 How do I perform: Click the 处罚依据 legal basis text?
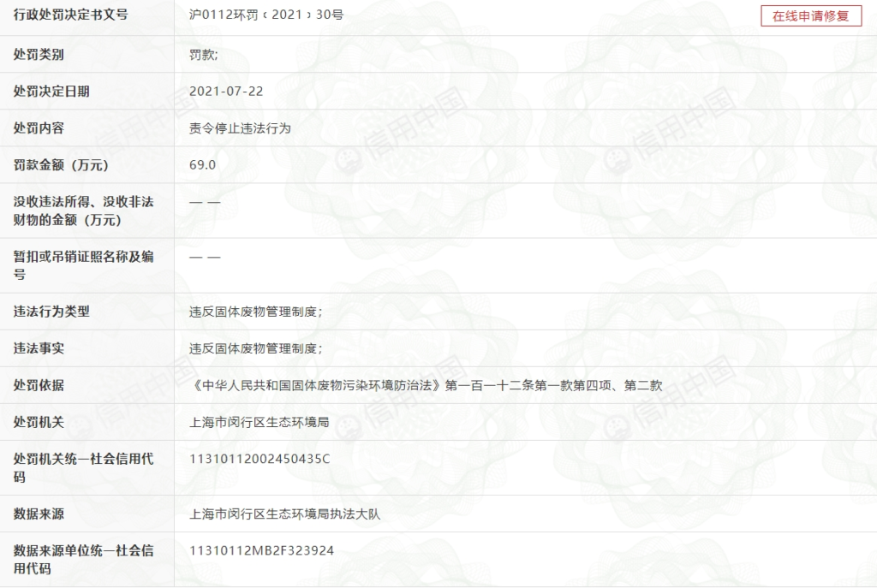point(426,386)
